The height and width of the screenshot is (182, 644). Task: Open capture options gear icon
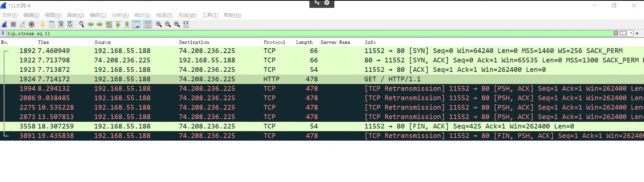tap(32, 25)
